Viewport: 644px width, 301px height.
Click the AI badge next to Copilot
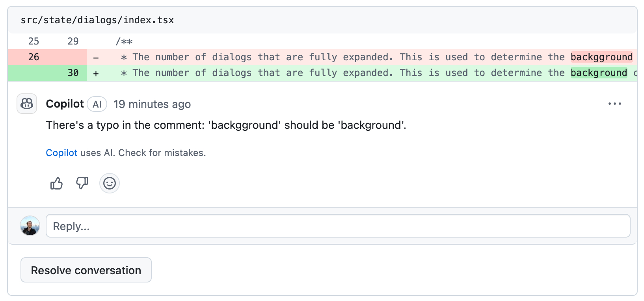coord(97,104)
